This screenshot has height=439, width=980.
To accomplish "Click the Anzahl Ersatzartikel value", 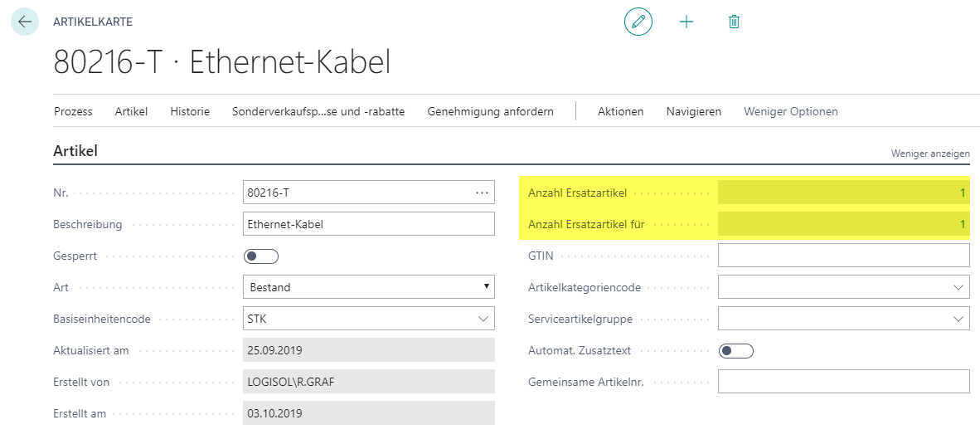I will 844,193.
